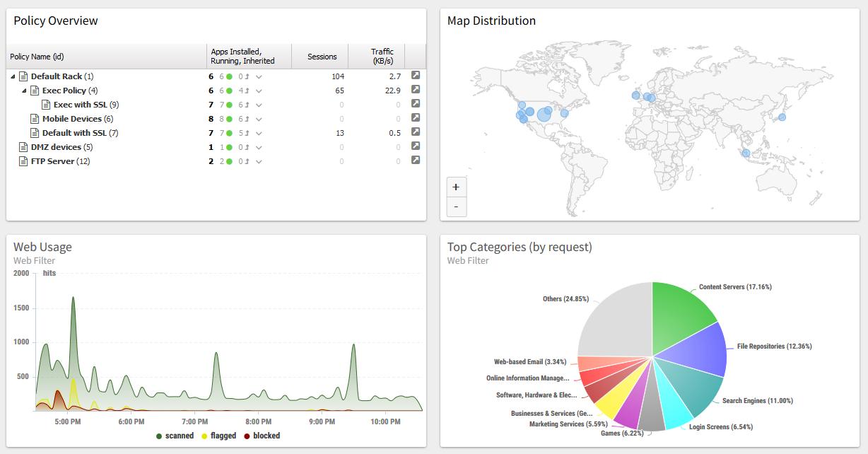This screenshot has width=868, height=454.
Task: Click sessions value 104 for Default Rack
Action: pyautogui.click(x=338, y=76)
